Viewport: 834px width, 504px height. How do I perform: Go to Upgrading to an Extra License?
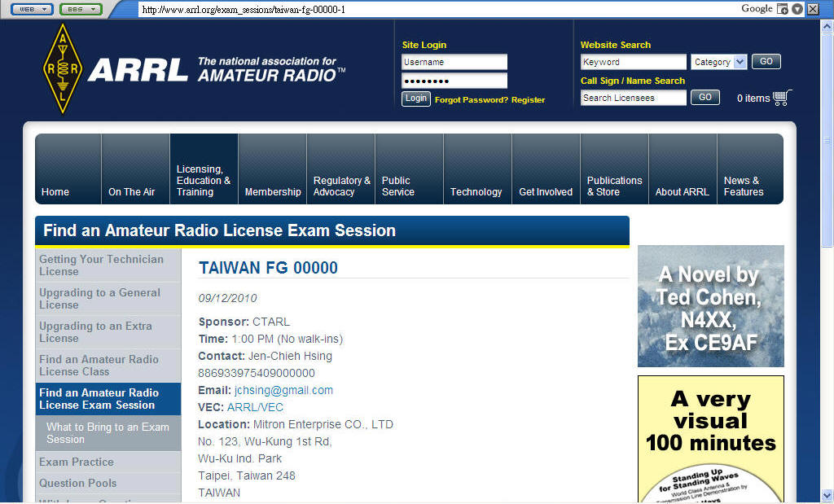coord(108,332)
